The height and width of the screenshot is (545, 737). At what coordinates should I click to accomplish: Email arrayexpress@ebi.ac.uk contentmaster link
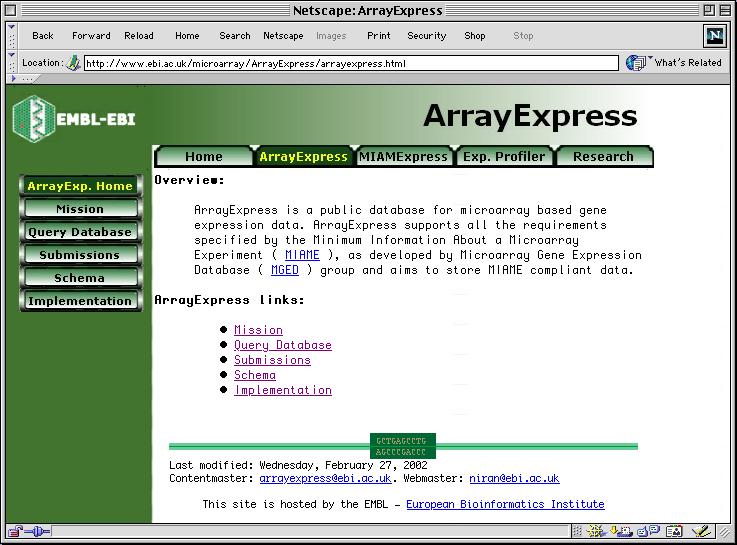pos(325,478)
